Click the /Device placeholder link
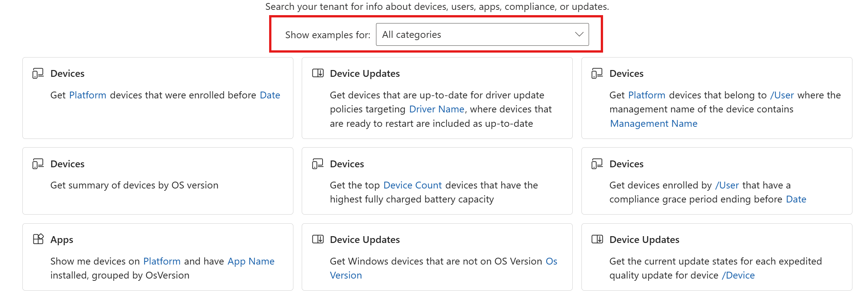The width and height of the screenshot is (868, 302). (738, 275)
